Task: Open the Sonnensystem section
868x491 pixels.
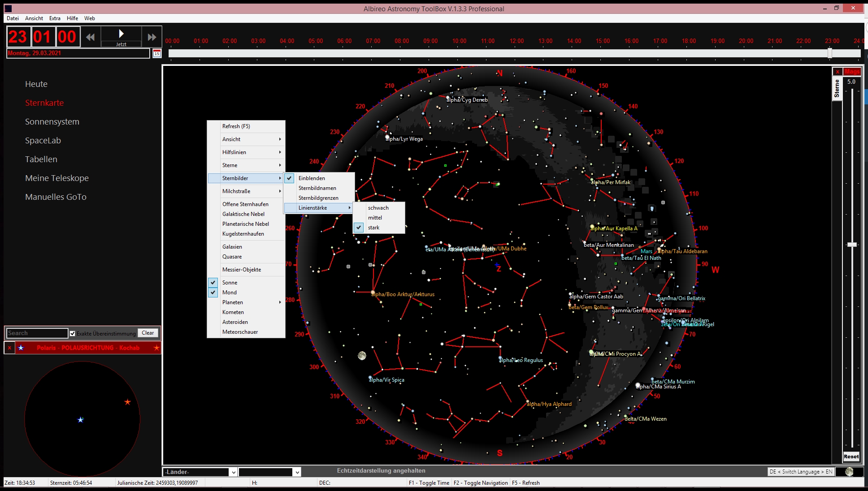Action: pyautogui.click(x=52, y=122)
